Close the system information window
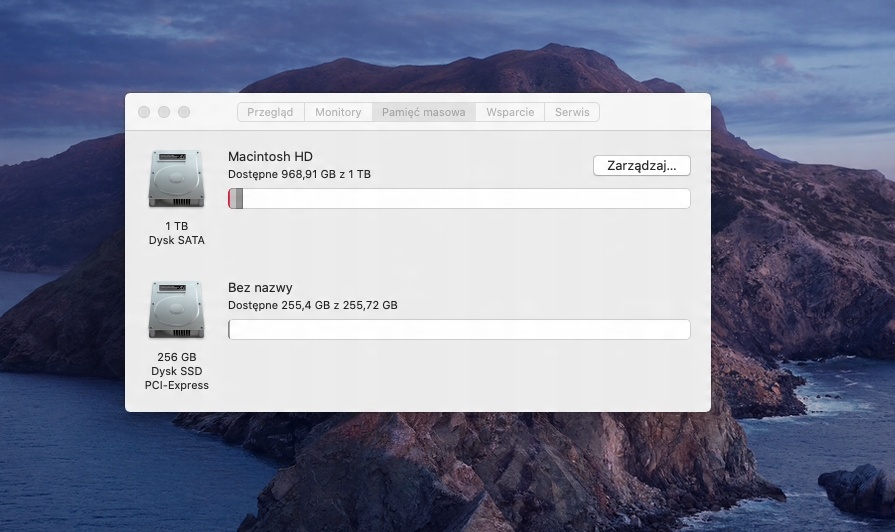This screenshot has width=895, height=532. (144, 112)
